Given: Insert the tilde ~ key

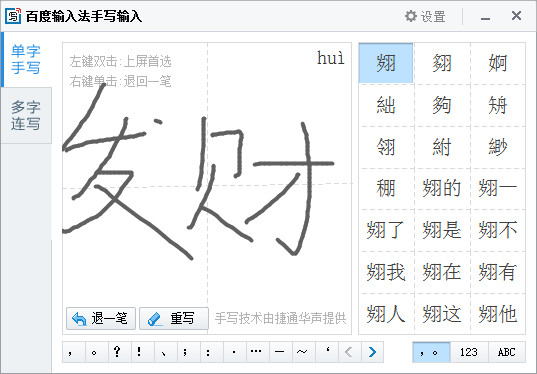Looking at the screenshot, I should click(303, 352).
